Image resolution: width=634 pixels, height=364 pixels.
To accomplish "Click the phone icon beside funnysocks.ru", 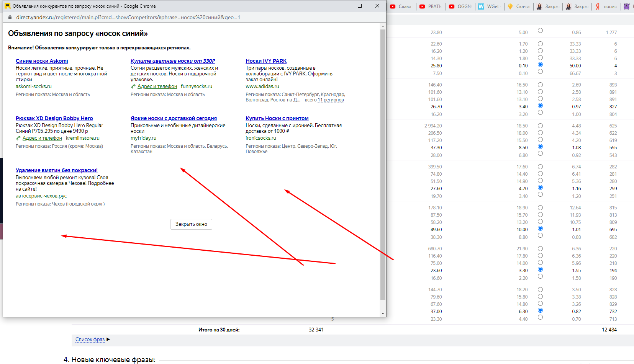I will pyautogui.click(x=133, y=87).
